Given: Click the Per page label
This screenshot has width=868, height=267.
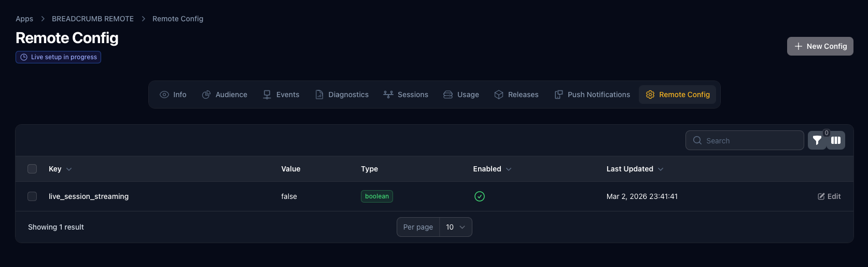Looking at the screenshot, I should pyautogui.click(x=418, y=227).
